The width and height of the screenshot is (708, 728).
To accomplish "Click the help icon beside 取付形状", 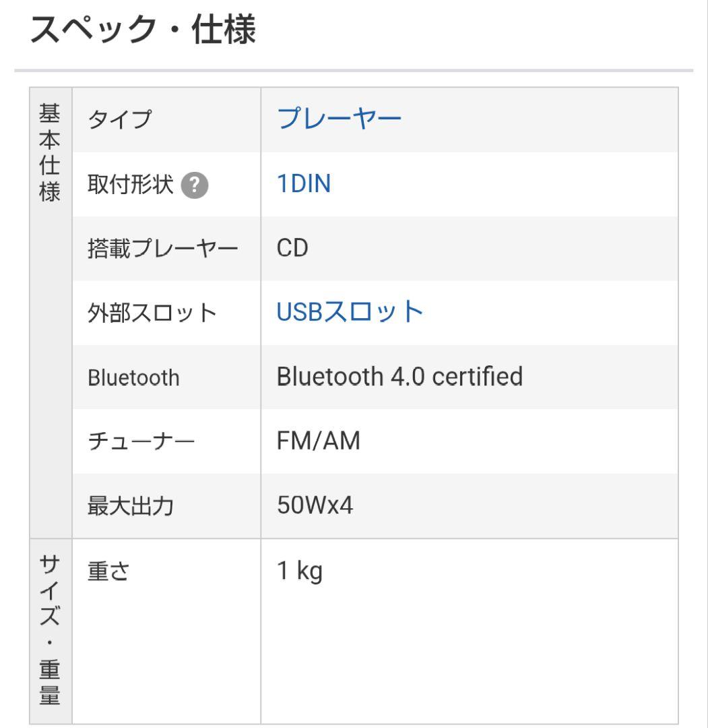I will pyautogui.click(x=196, y=185).
